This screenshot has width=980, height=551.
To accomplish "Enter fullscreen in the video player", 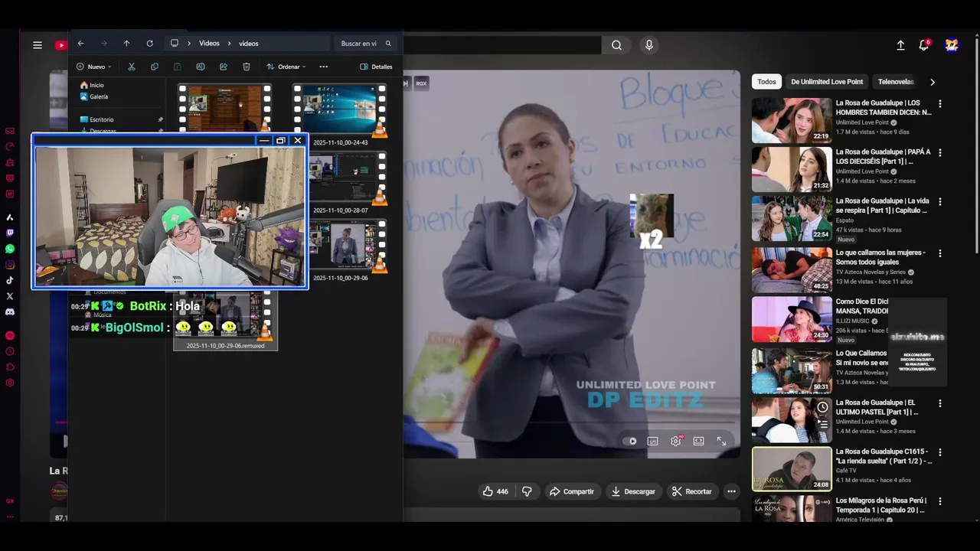I will coord(721,441).
